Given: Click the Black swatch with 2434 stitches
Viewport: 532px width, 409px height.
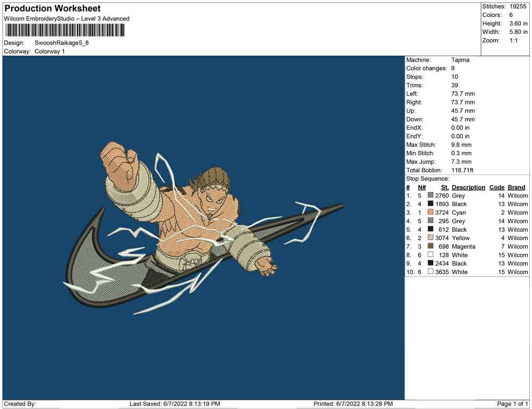Looking at the screenshot, I should [x=430, y=264].
